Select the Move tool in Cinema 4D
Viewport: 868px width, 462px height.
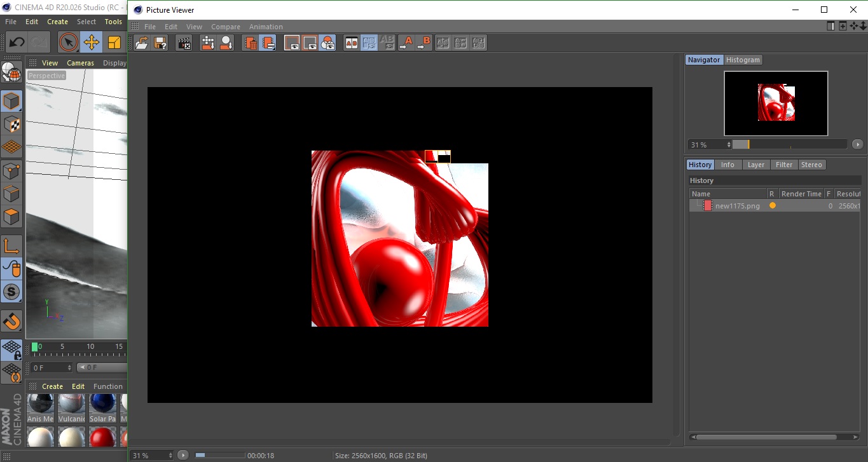92,43
